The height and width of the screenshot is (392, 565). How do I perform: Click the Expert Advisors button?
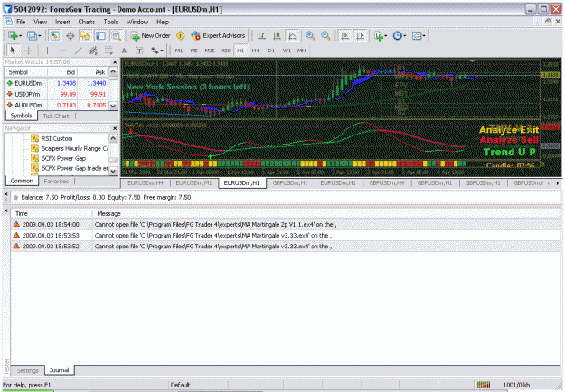pyautogui.click(x=218, y=35)
